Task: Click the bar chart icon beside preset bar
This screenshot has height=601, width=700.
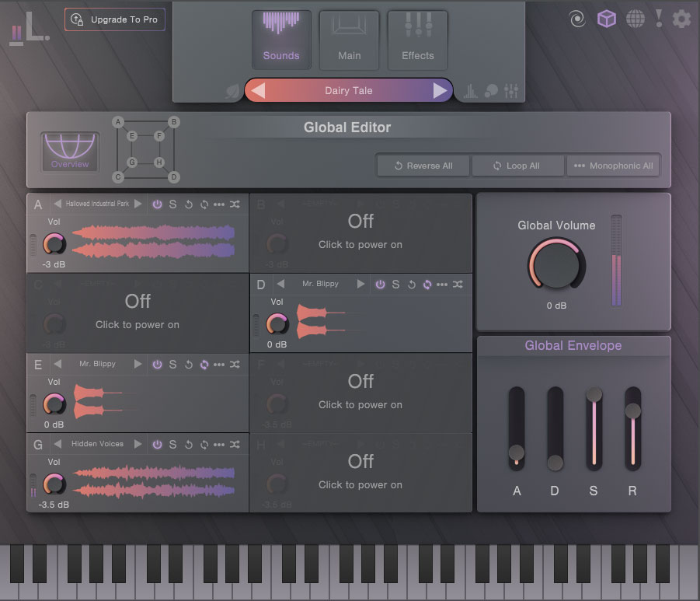Action: click(470, 91)
